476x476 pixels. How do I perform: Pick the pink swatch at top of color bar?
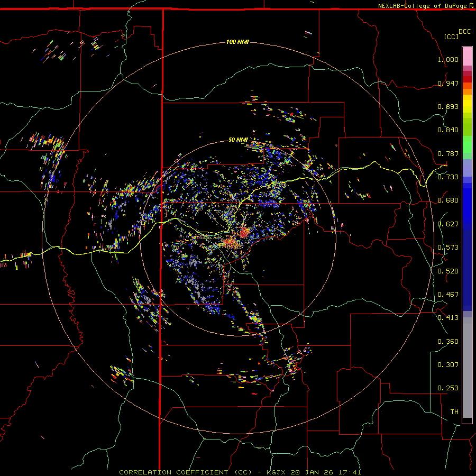467,56
